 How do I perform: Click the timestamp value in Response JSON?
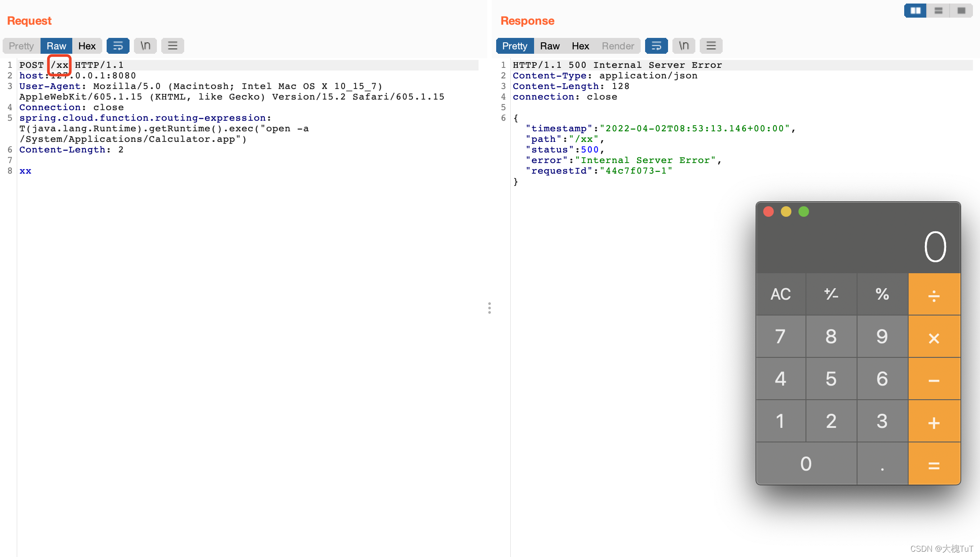click(x=695, y=129)
